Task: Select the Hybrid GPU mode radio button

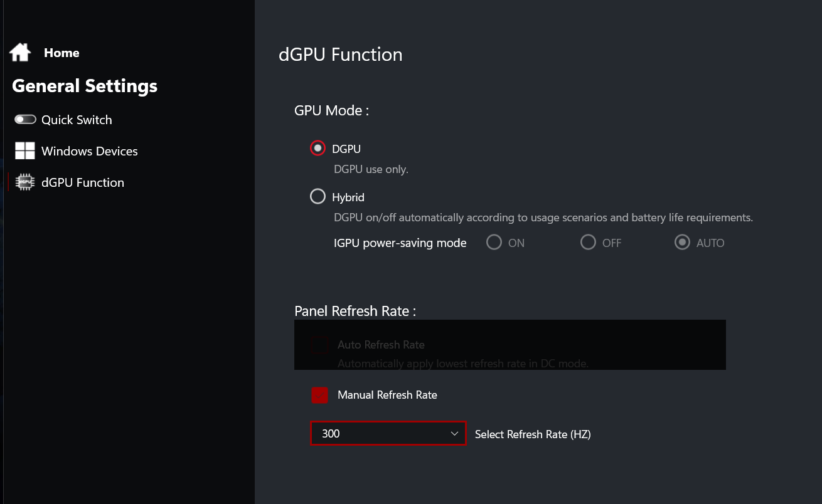Action: click(318, 197)
